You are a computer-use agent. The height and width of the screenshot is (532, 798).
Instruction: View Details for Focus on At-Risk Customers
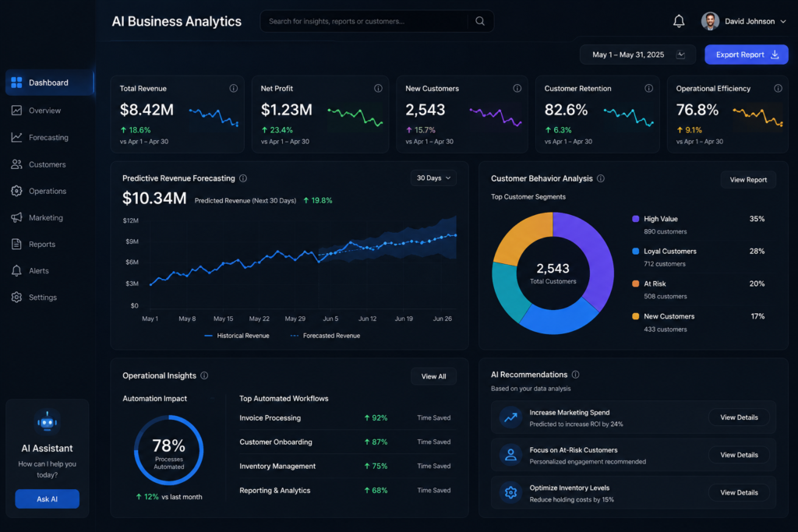coord(739,455)
